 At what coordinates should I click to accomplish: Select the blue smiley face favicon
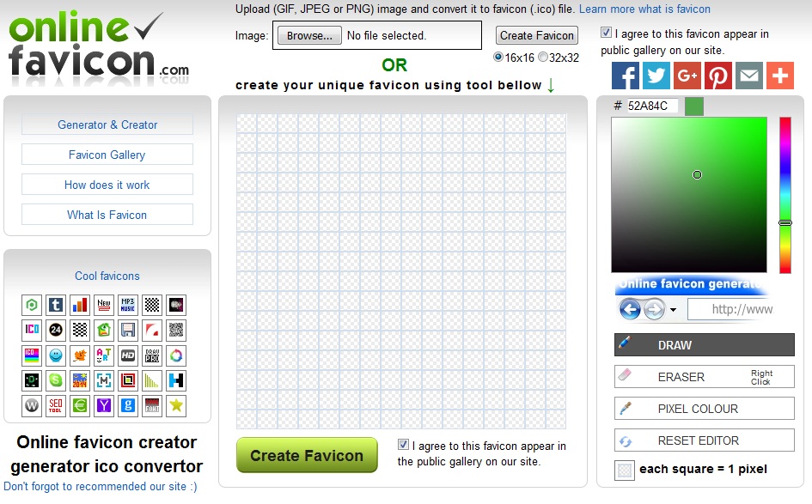(55, 355)
